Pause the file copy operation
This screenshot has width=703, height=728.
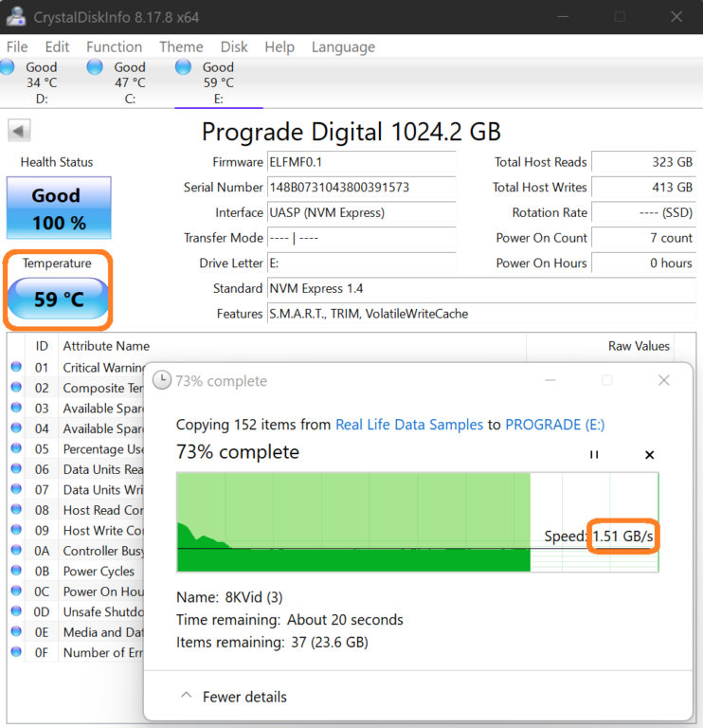click(594, 455)
